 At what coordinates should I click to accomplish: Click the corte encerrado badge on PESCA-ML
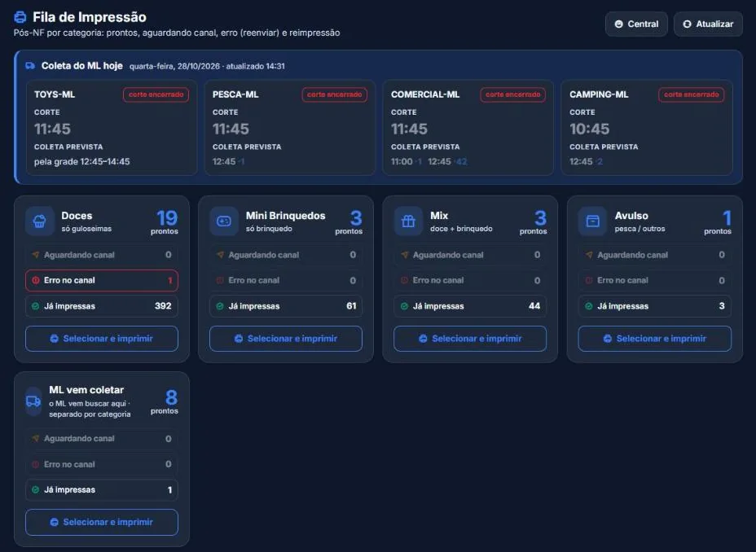tap(334, 94)
